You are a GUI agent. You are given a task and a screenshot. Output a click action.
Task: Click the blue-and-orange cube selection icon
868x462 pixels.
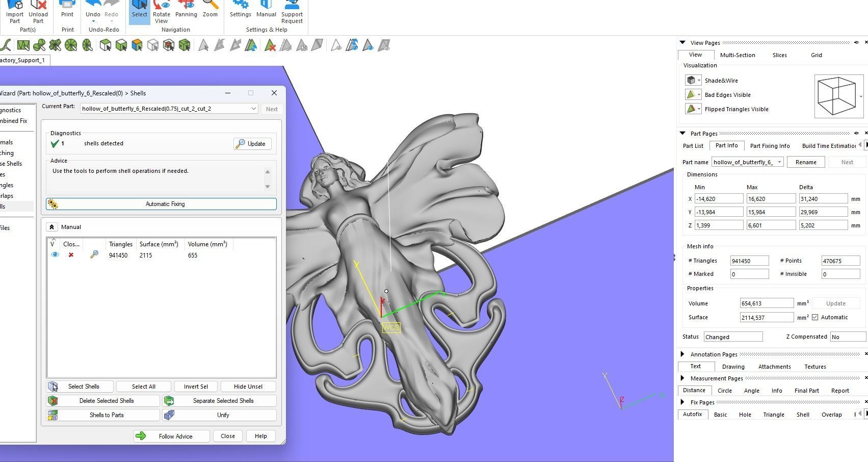137,45
